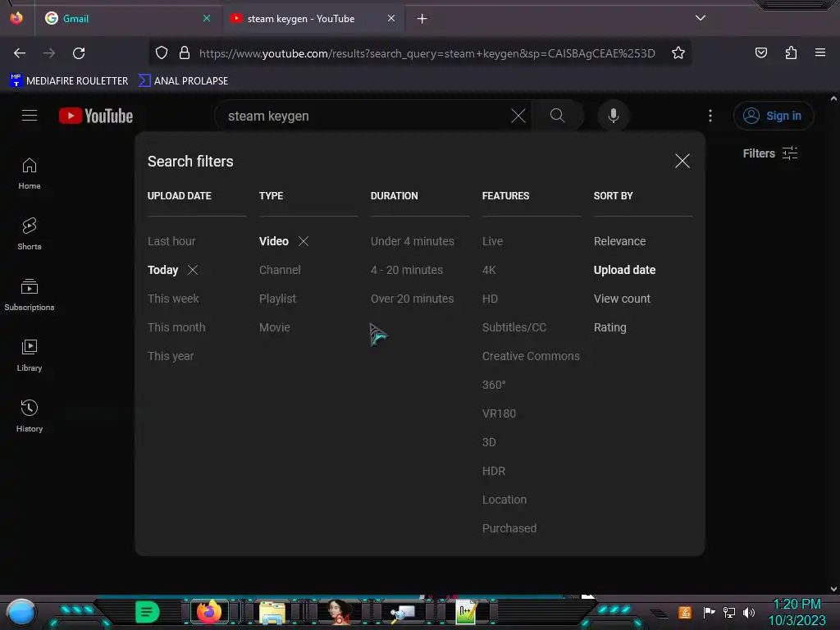This screenshot has width=840, height=630.
Task: Reload the page with refresh icon
Action: coord(79,53)
